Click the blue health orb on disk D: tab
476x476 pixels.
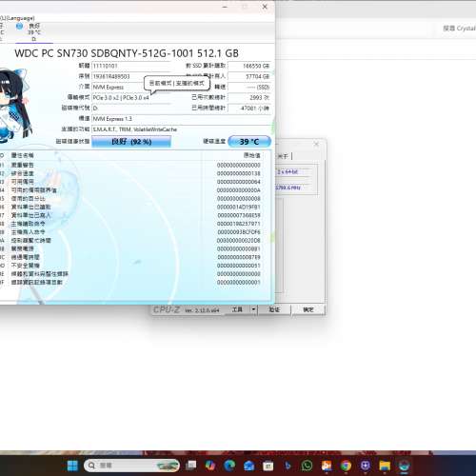tap(19, 27)
